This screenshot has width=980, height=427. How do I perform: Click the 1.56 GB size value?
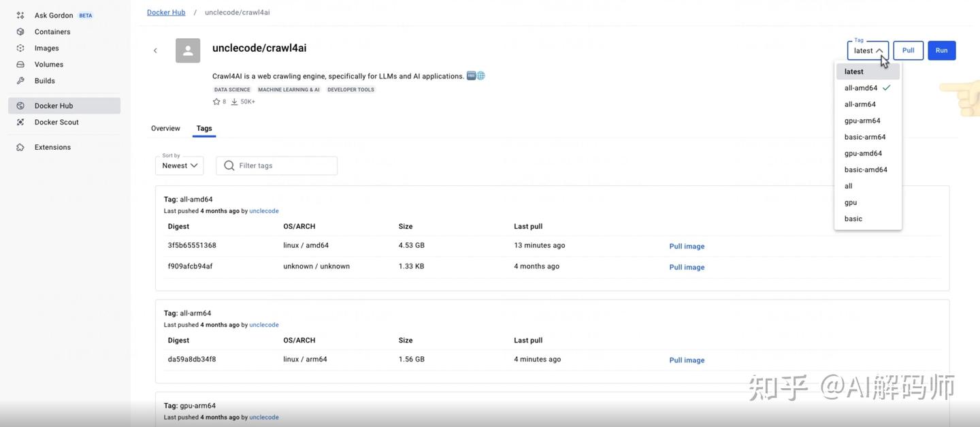click(412, 359)
